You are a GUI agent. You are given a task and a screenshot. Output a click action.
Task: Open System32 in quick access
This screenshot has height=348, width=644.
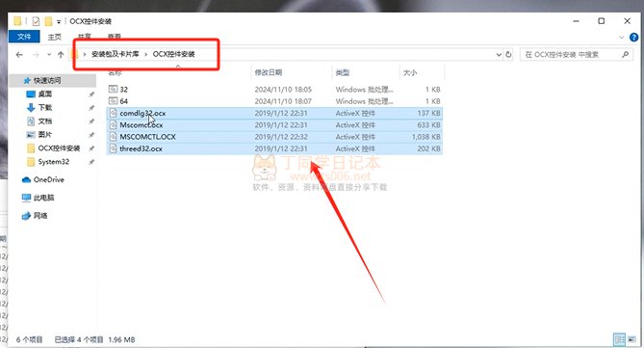[x=53, y=162]
